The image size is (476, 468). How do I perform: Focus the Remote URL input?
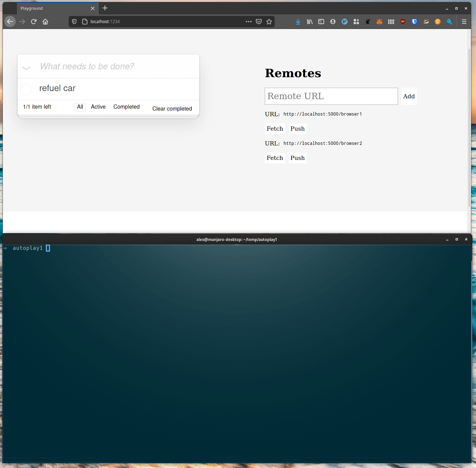tap(331, 96)
